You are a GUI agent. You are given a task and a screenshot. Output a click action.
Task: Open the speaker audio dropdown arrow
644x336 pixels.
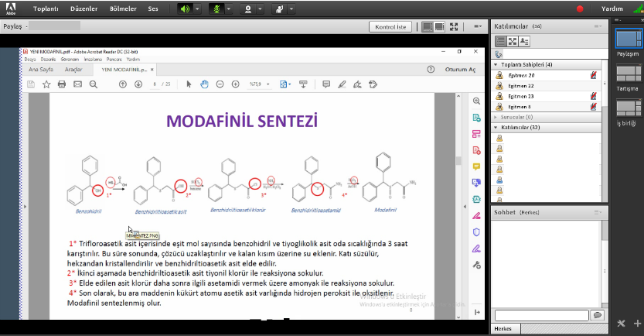pos(197,9)
